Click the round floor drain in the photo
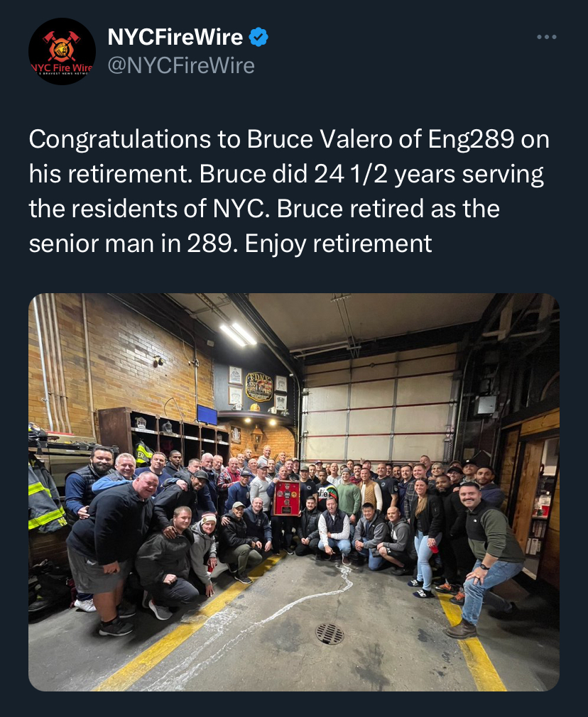Screen dimensions: 588x717 pos(329,633)
